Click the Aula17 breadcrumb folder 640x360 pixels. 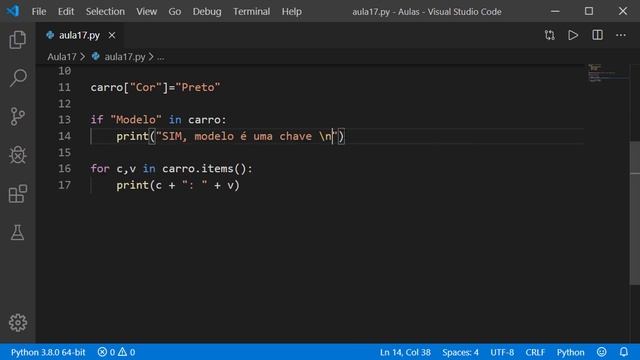(x=62, y=57)
